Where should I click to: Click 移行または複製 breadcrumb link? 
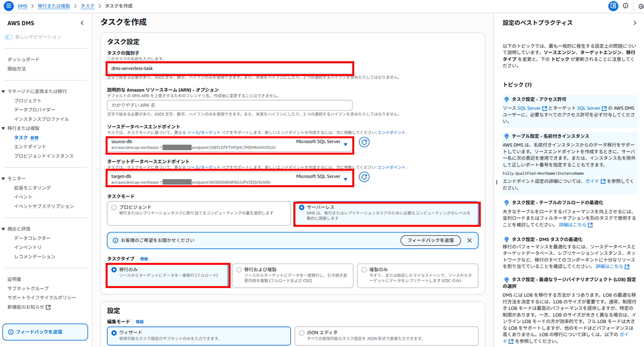coord(54,6)
